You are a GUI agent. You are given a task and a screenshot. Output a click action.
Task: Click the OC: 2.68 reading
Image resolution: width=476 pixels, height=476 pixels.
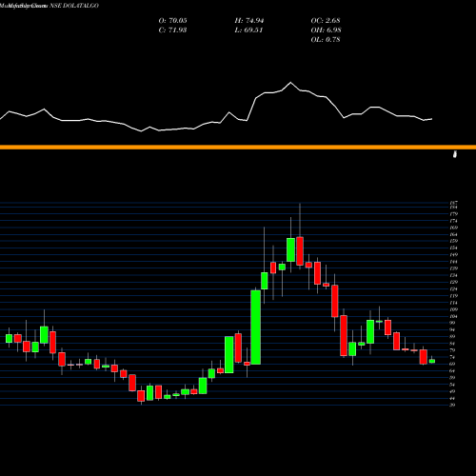pos(326,21)
